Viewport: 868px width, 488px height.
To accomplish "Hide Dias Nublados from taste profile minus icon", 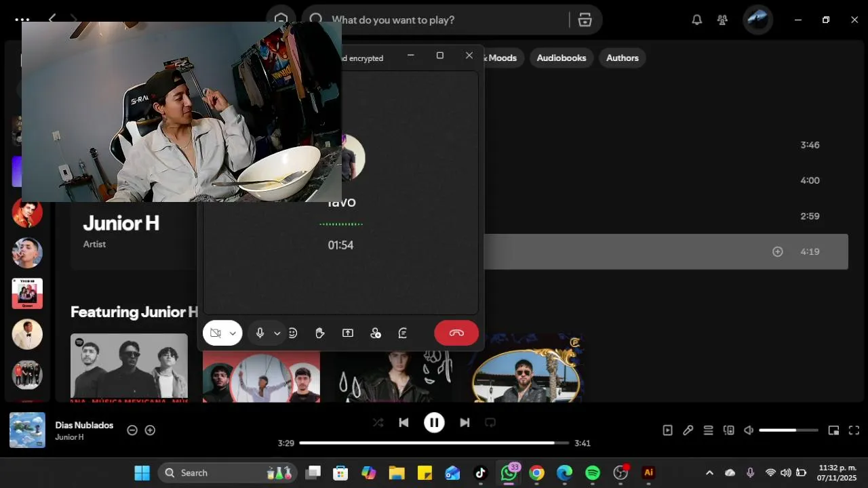I will (132, 430).
